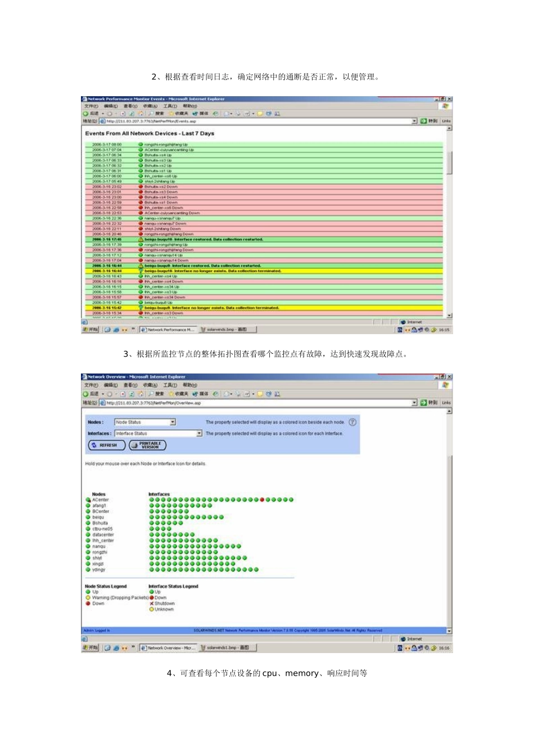
Task: Click the Bshuita node status icon
Action: click(x=88, y=523)
